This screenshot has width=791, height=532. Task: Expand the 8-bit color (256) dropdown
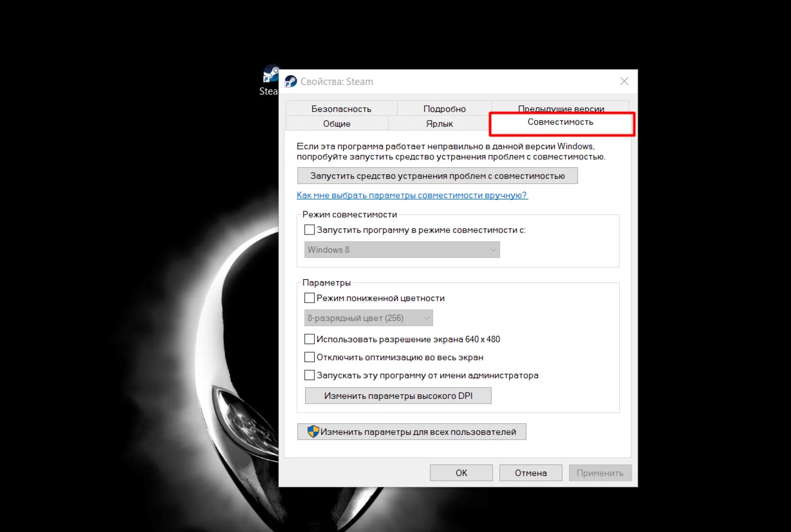(368, 318)
